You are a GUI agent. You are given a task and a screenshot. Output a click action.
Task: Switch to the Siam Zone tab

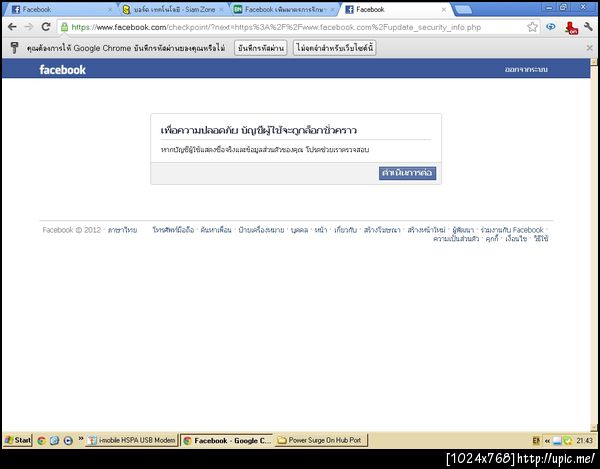pyautogui.click(x=173, y=10)
